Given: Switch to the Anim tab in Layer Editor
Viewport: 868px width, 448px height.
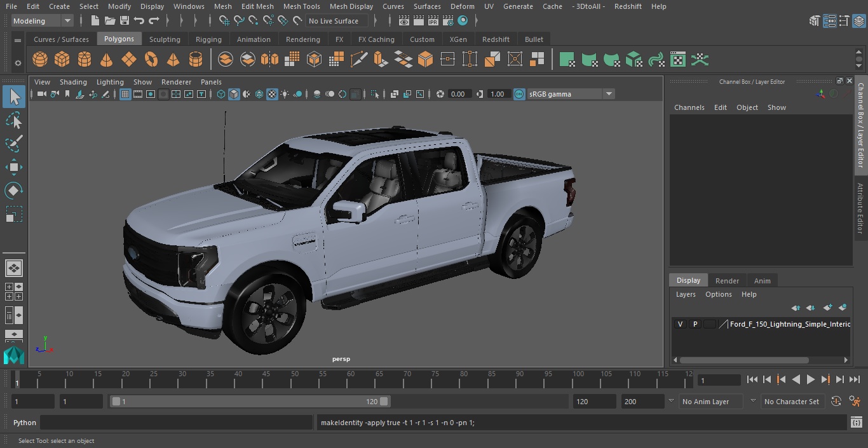Looking at the screenshot, I should pos(762,281).
